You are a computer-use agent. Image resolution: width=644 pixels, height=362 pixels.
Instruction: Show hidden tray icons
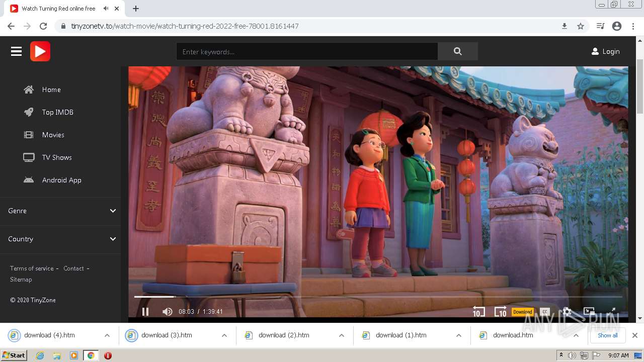pyautogui.click(x=561, y=355)
